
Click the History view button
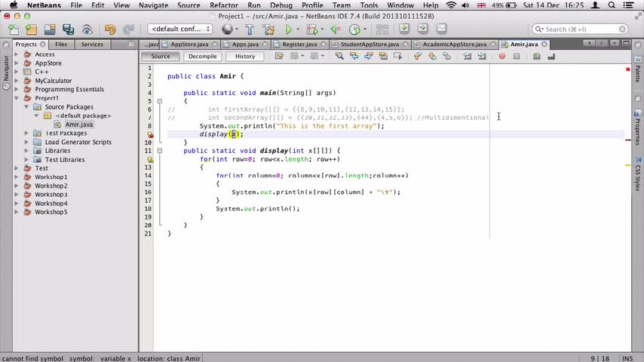245,57
